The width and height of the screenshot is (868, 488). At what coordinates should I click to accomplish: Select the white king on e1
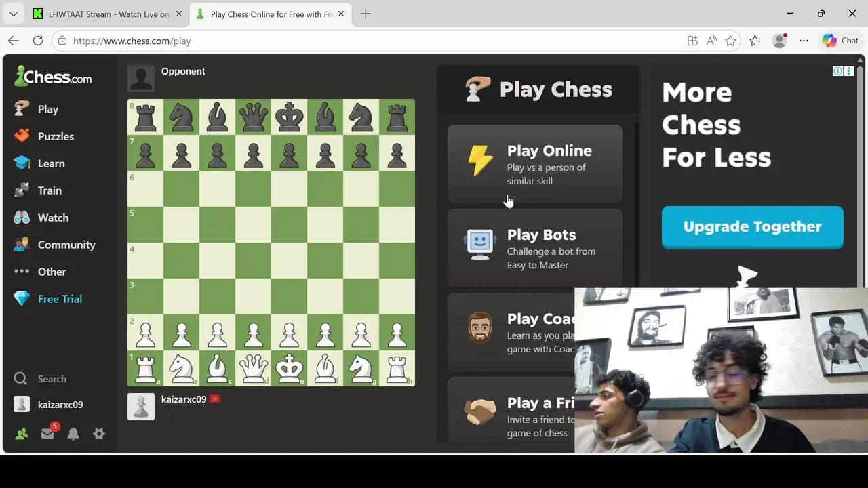pos(289,368)
